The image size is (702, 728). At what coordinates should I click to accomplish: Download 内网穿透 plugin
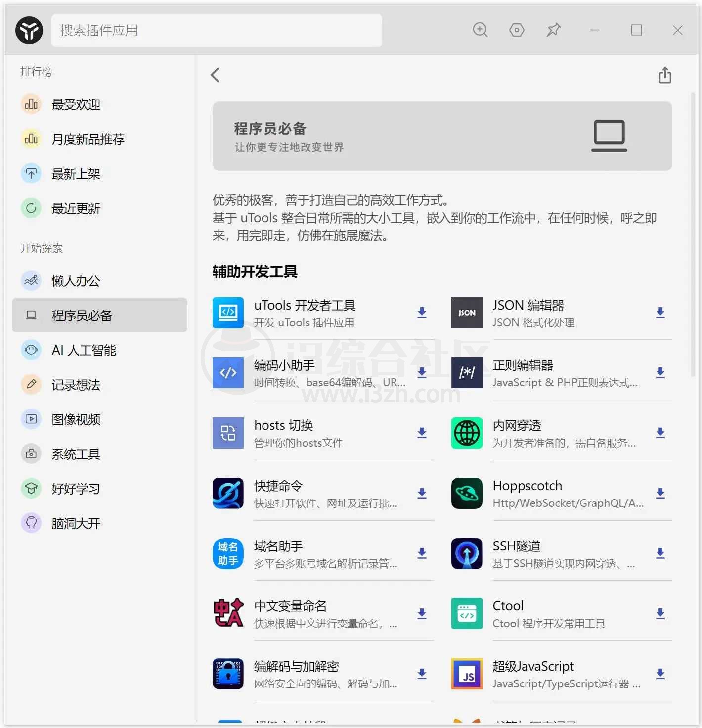pyautogui.click(x=660, y=433)
